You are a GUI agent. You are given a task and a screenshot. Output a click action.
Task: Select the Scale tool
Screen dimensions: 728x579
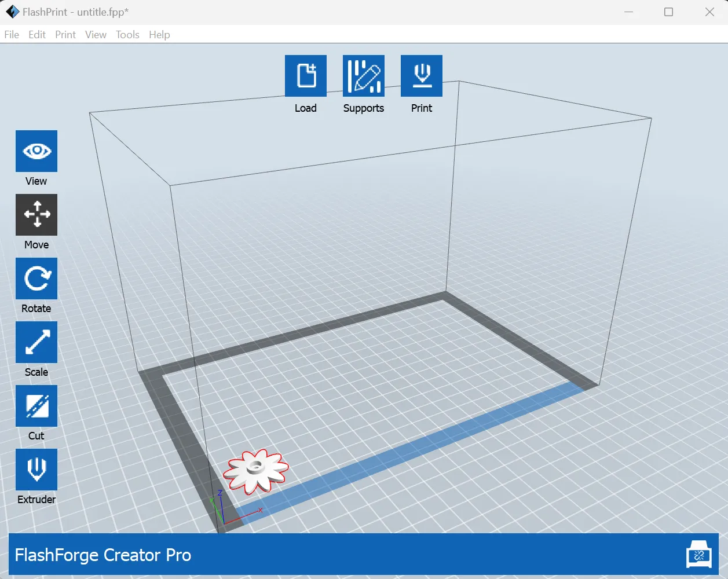tap(36, 342)
